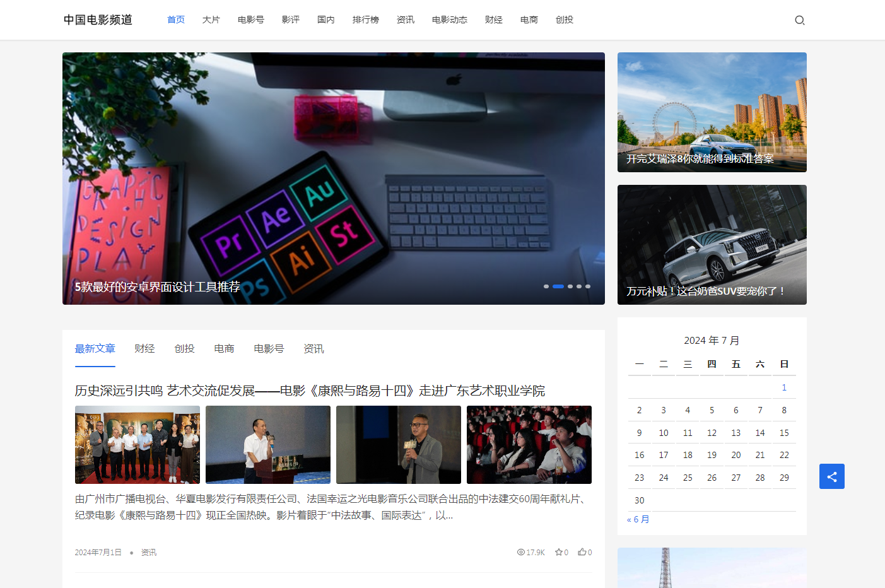Open the 电商 item in top navigation

tap(529, 20)
